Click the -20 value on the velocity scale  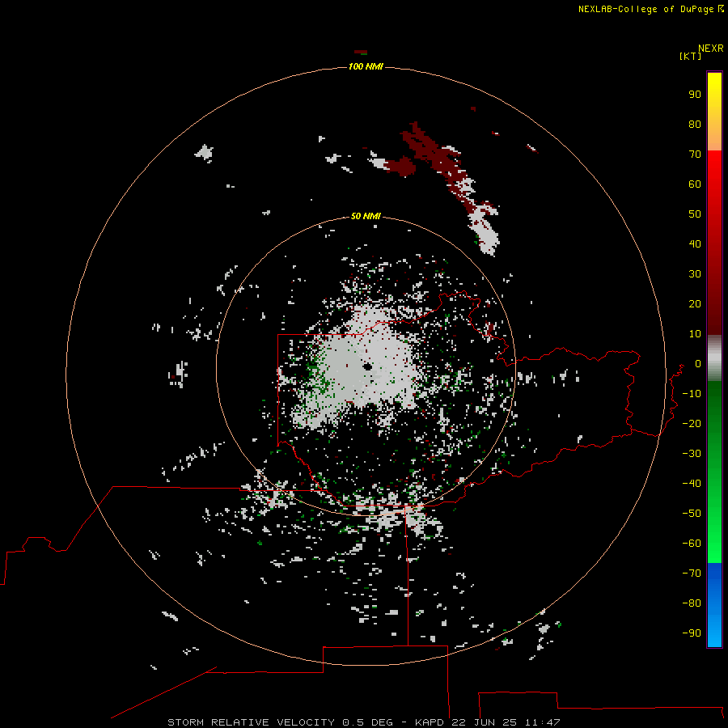click(692, 424)
